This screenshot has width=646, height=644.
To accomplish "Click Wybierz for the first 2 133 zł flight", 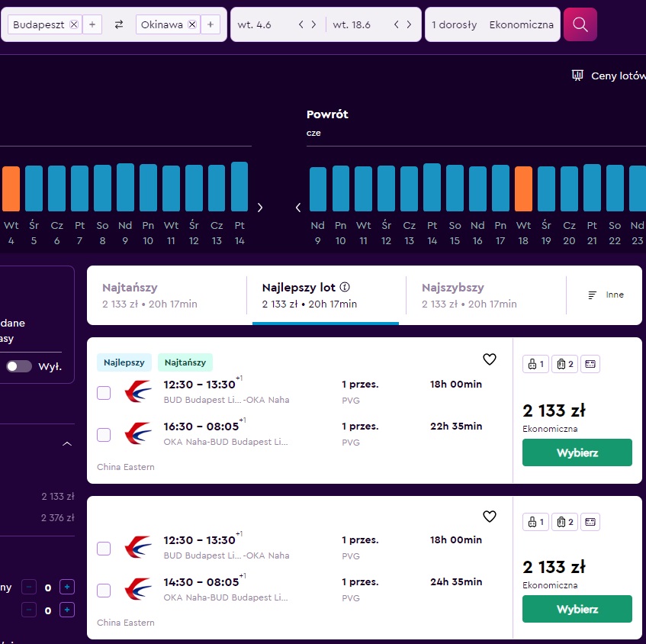I will 577,452.
